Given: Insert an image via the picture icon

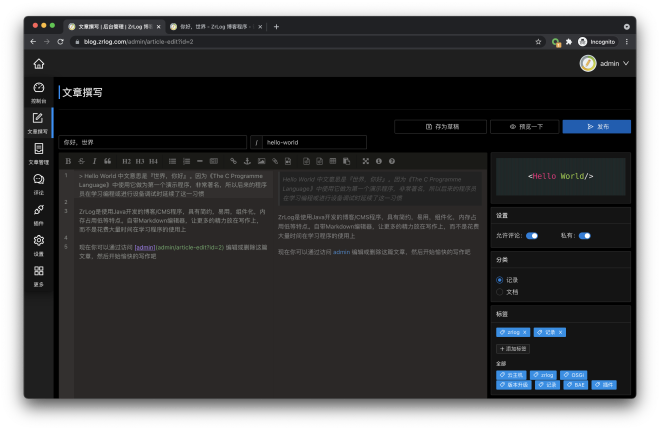Looking at the screenshot, I should (x=261, y=161).
